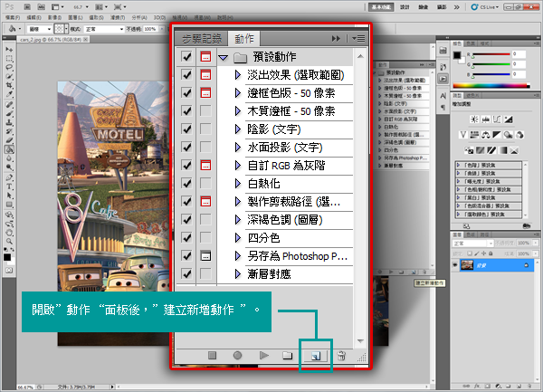543x392 pixels.
Task: Select the Clone Stamp tool
Action: (x=9, y=122)
